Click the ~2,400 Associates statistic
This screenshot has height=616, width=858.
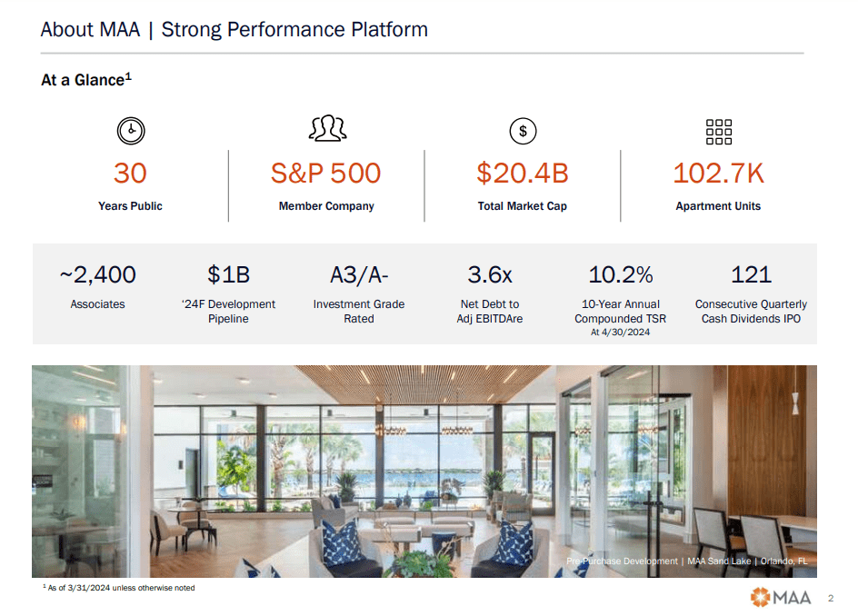coord(97,274)
